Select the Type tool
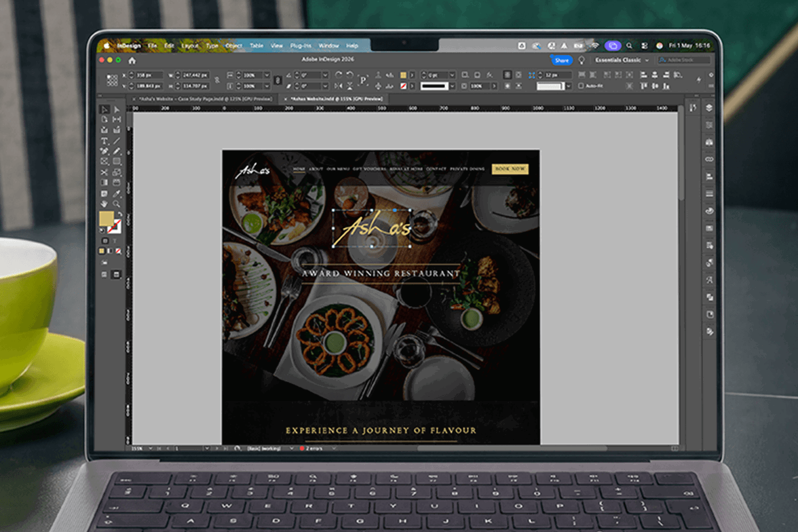 click(104, 141)
